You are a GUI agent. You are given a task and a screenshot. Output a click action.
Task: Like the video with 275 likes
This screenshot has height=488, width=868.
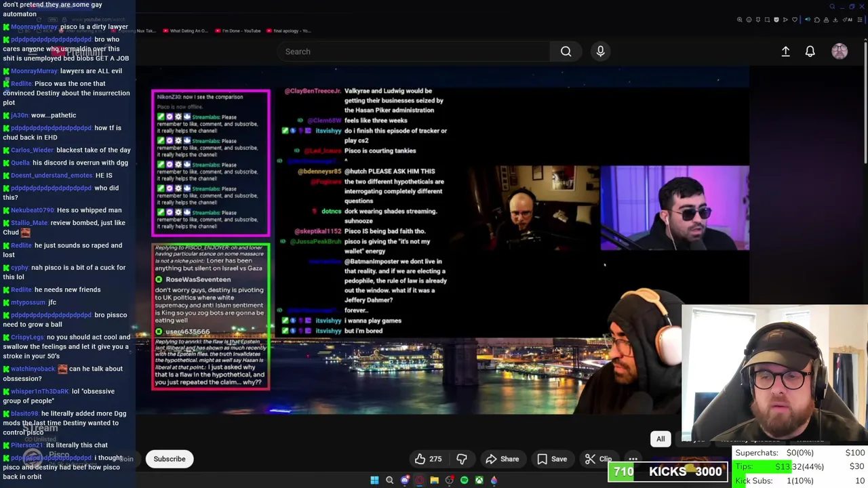[x=428, y=459]
